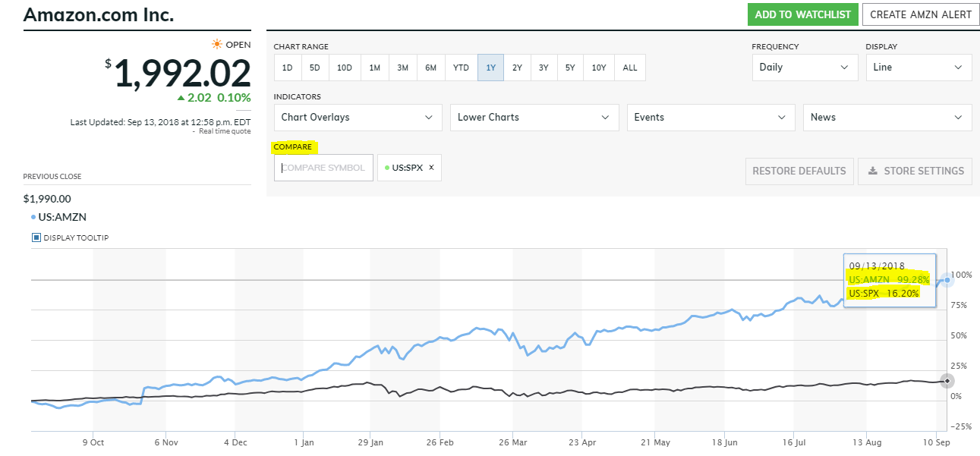Click the blue AMZN legend dot
This screenshot has width=980, height=456.
click(33, 217)
